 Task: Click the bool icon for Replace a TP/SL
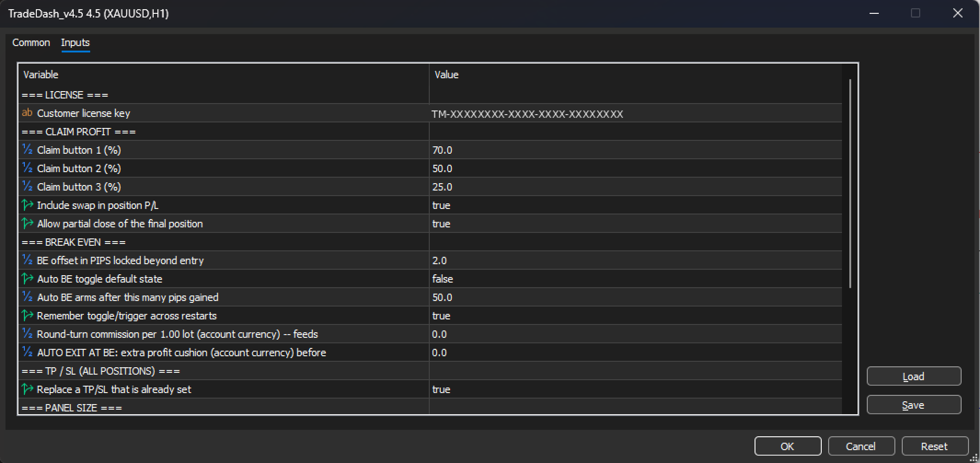point(28,389)
